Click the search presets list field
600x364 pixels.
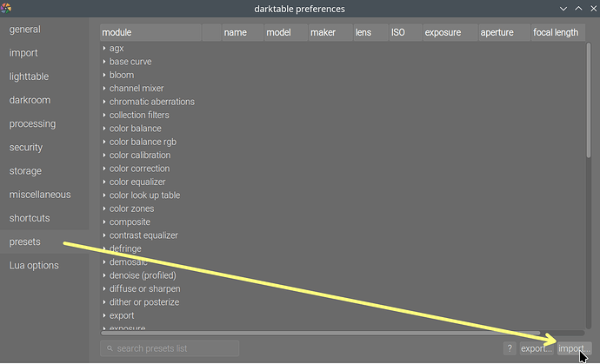(x=170, y=348)
